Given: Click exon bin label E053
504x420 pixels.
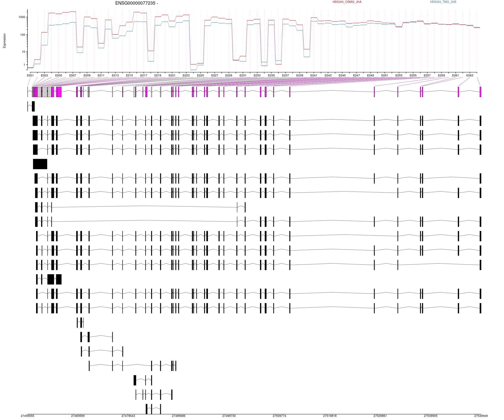Looking at the screenshot, I should pos(399,75).
